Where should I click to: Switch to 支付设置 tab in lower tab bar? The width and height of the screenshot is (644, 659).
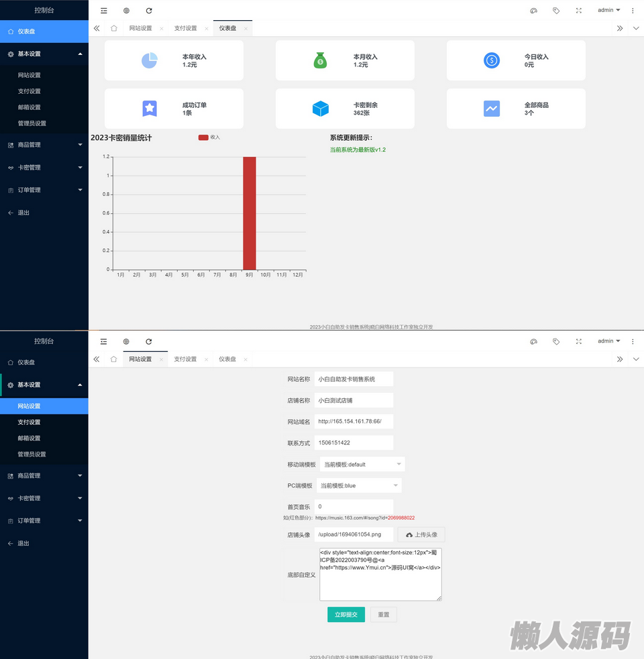[185, 359]
